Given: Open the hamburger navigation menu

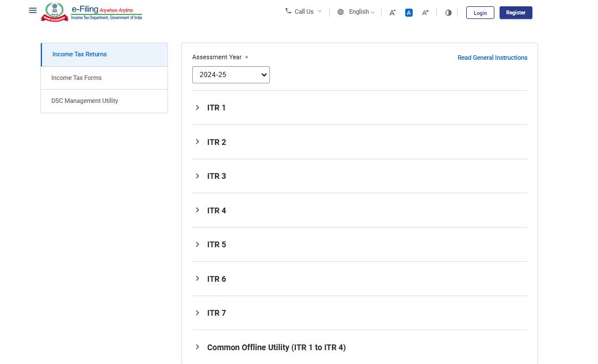Looking at the screenshot, I should pyautogui.click(x=33, y=11).
